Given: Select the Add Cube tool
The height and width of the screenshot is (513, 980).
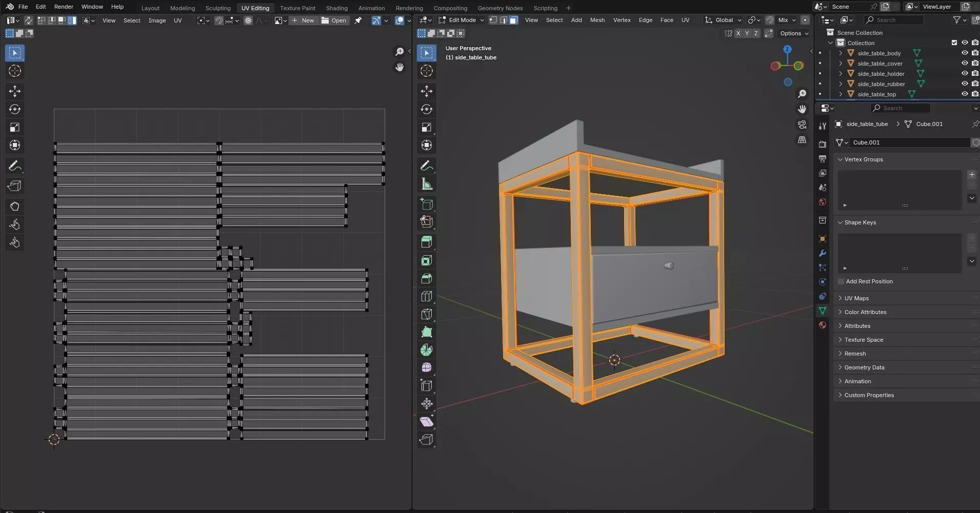Looking at the screenshot, I should tap(427, 204).
